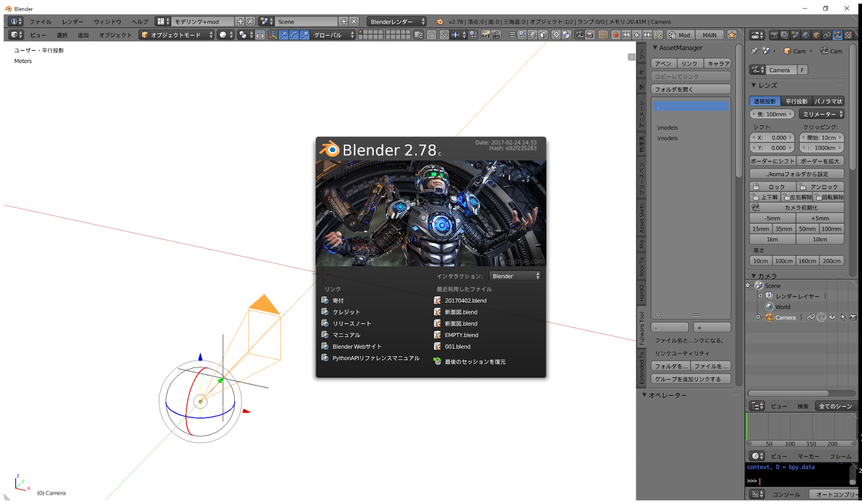Open 20170402.blend from recent files
The image size is (862, 504).
click(465, 300)
